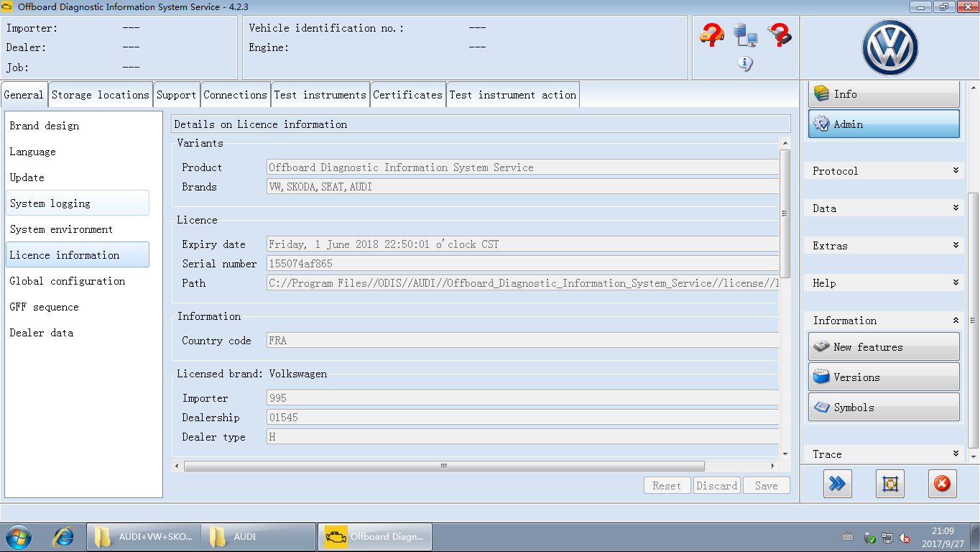Click the Expiry date field
980x552 pixels.
tap(522, 244)
